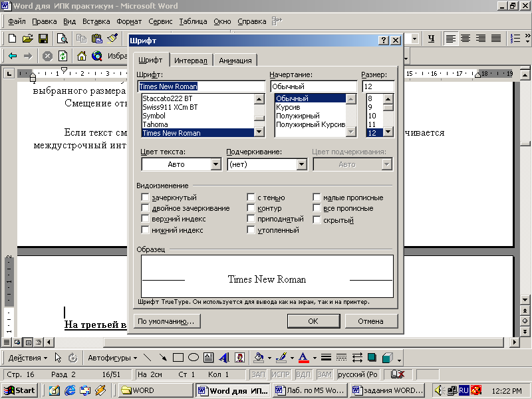532x399 pixels.
Task: Copy selection using toolbar Copy icon
Action: (x=81, y=39)
